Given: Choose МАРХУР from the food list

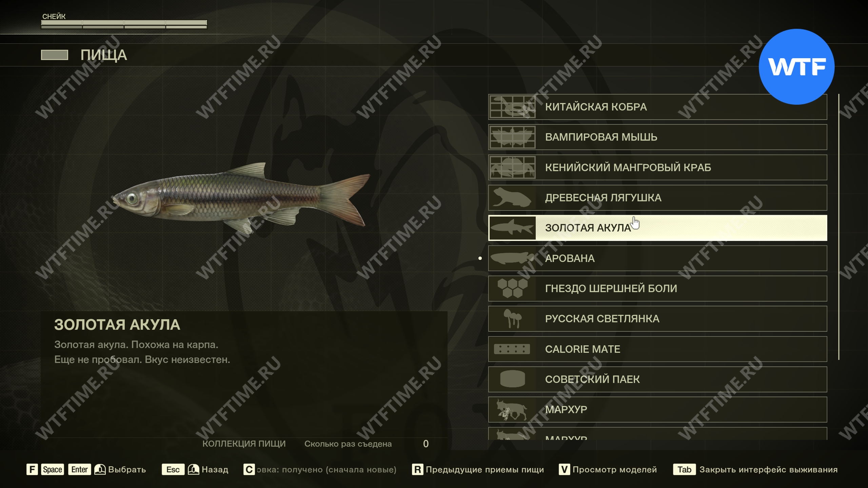Looking at the screenshot, I should pos(657,410).
